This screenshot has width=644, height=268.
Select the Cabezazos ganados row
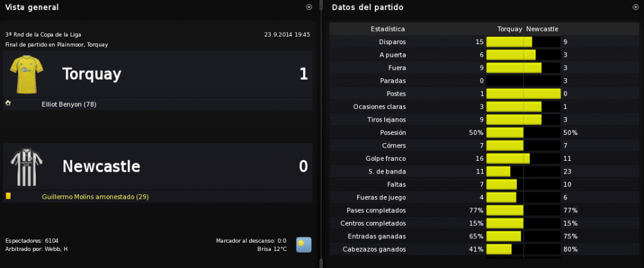tap(485, 249)
